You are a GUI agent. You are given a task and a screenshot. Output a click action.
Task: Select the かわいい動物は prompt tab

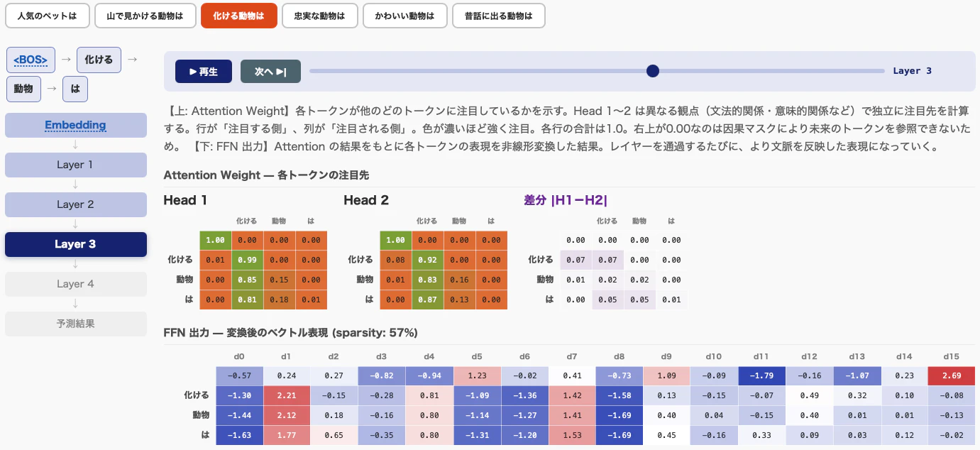404,16
